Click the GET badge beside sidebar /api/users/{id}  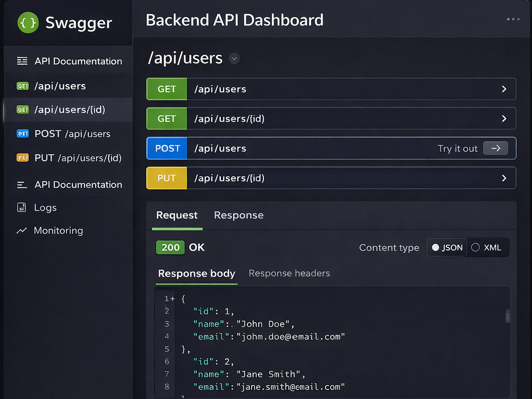(23, 110)
